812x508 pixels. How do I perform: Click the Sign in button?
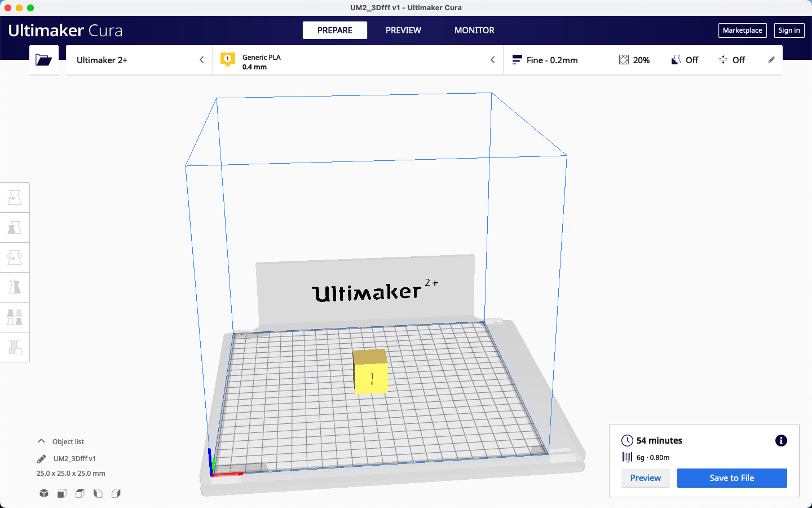789,30
